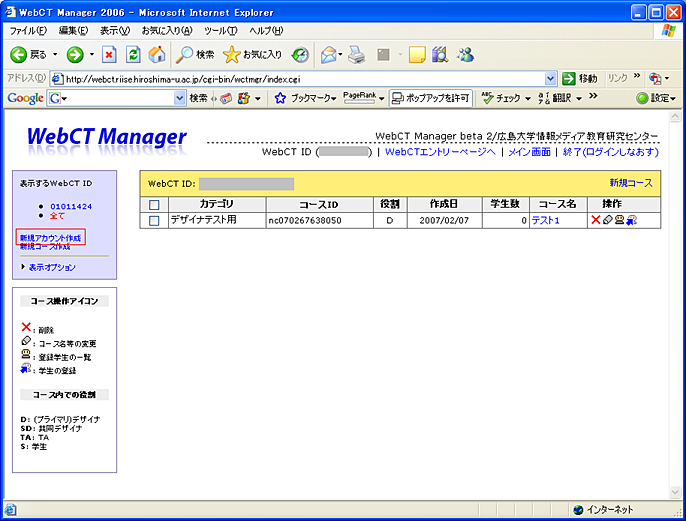This screenshot has height=521, width=686.
Task: Click the page scrollbar up arrow
Action: [x=675, y=116]
